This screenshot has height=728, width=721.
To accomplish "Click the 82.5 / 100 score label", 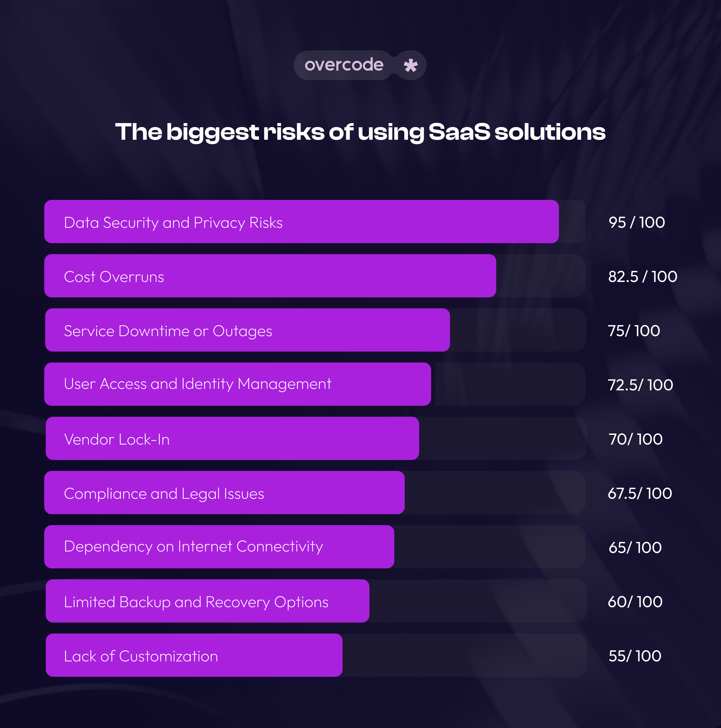I will [x=643, y=276].
